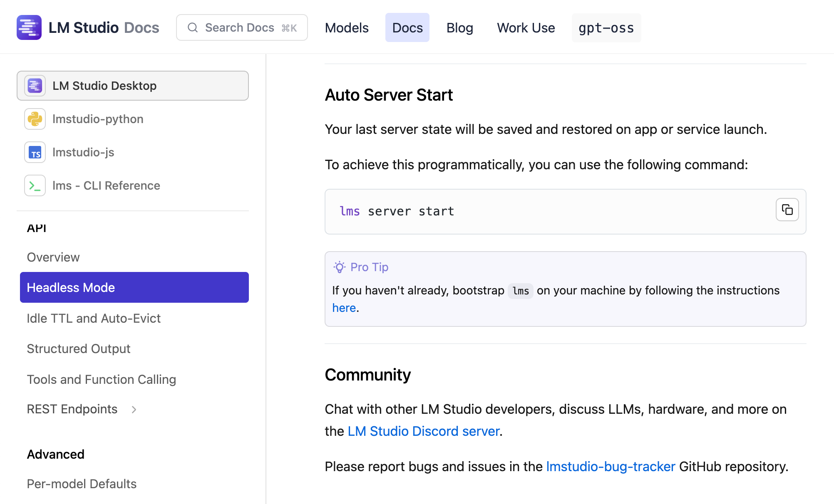
Task: Select Idle TTL and Auto-Evict page
Action: click(94, 318)
